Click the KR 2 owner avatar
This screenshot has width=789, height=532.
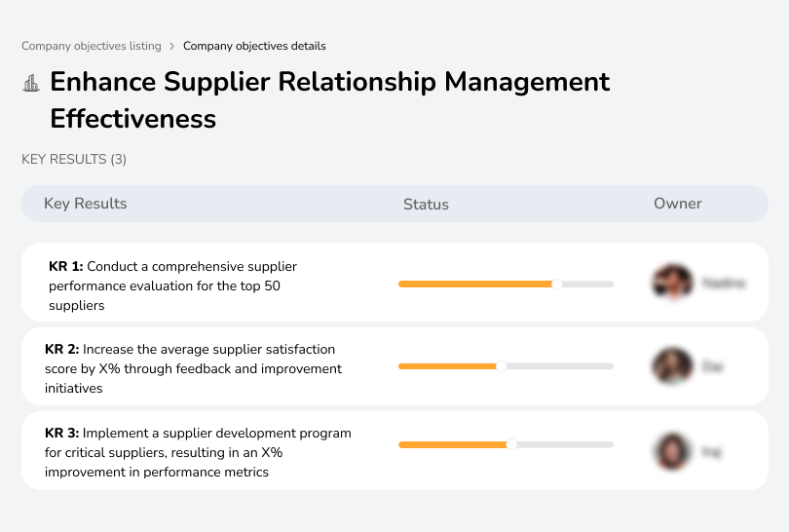point(672,366)
